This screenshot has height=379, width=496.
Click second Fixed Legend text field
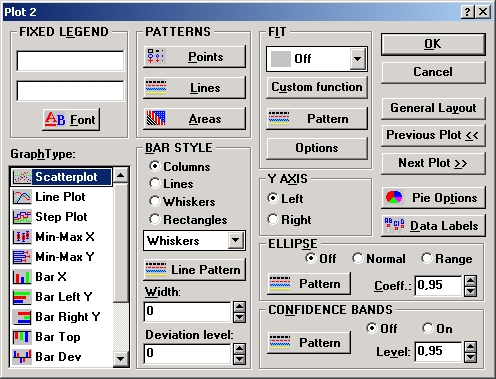[70, 91]
